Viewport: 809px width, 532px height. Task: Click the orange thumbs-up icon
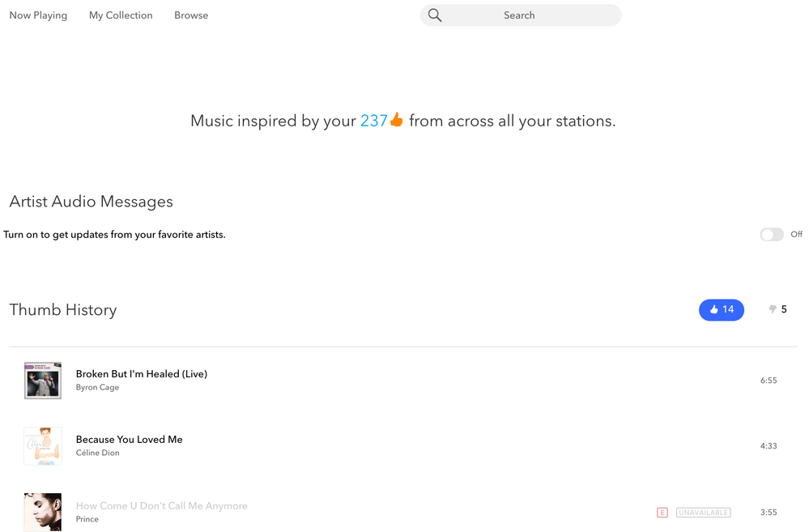pos(396,121)
